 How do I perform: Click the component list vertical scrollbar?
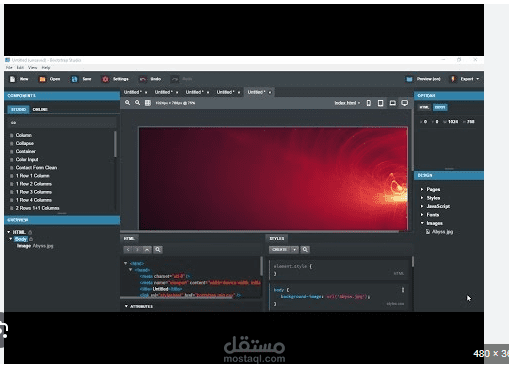point(115,144)
